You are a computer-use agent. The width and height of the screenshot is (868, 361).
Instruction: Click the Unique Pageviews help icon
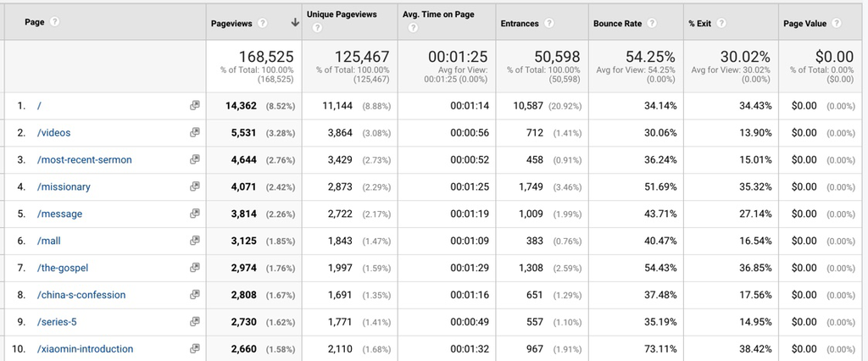(317, 28)
